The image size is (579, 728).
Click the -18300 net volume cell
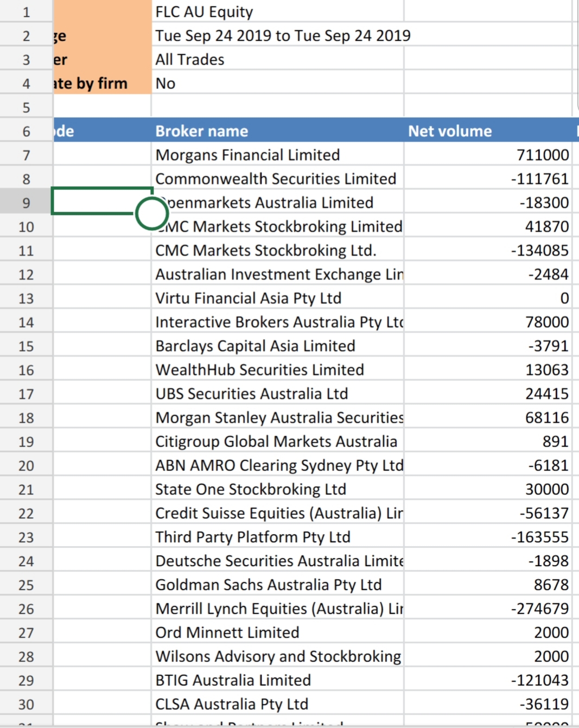coord(488,202)
